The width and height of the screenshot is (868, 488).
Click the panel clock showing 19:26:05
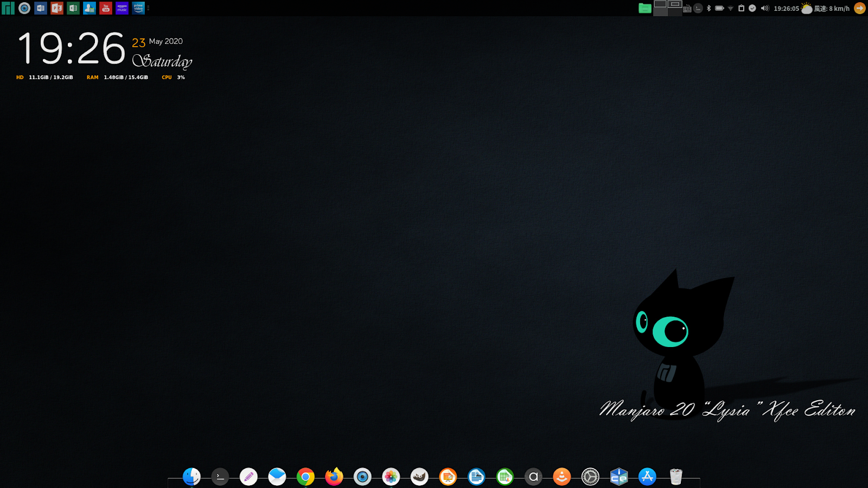tap(786, 9)
